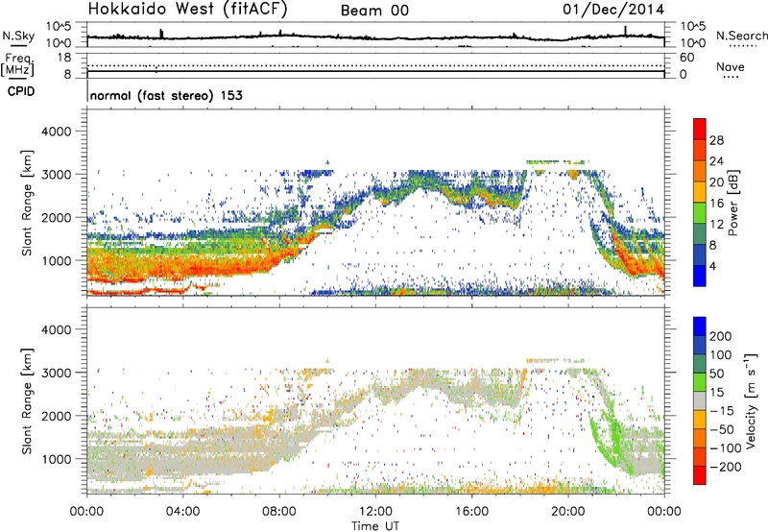Click '4000' on power panel range axis

[x=56, y=132]
